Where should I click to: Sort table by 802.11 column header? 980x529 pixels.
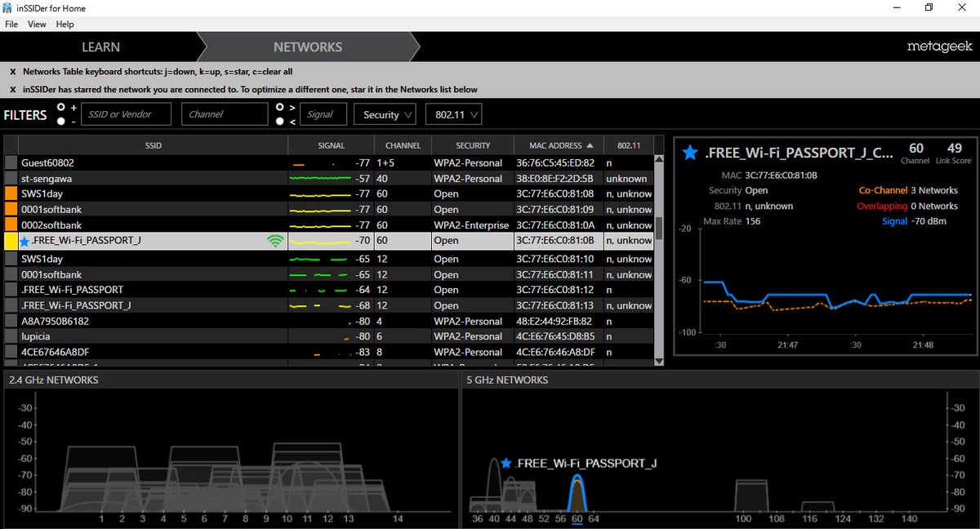[629, 145]
